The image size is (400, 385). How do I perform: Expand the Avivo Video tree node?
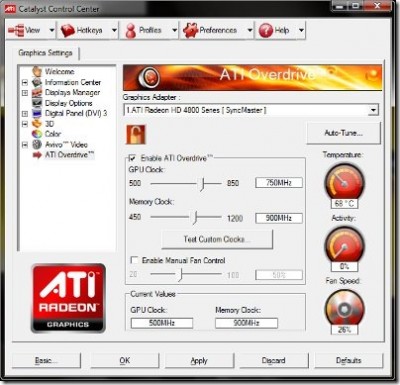click(25, 145)
